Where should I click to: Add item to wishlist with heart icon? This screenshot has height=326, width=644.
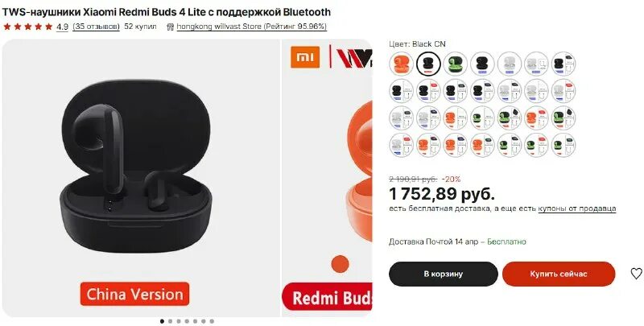(x=636, y=274)
